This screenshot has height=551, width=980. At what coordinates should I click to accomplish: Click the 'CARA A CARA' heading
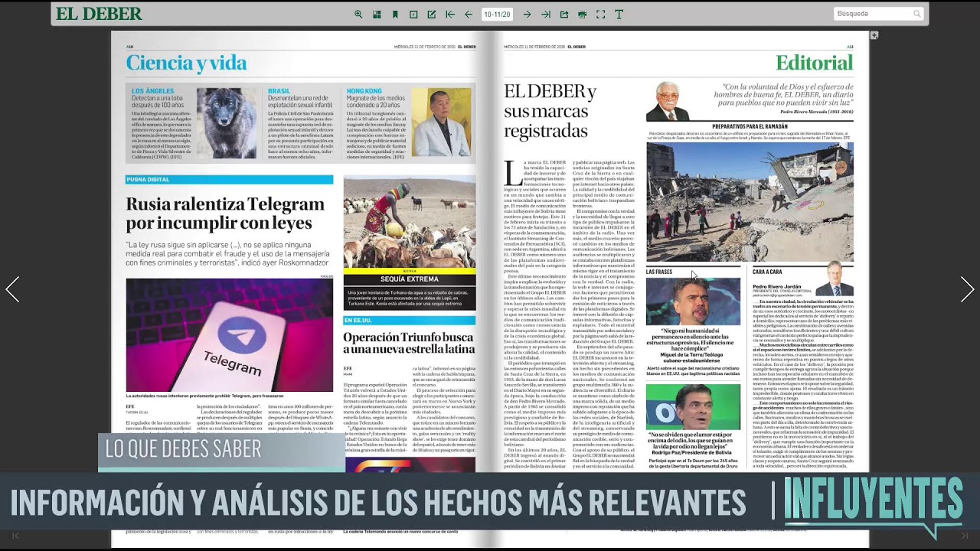[767, 272]
